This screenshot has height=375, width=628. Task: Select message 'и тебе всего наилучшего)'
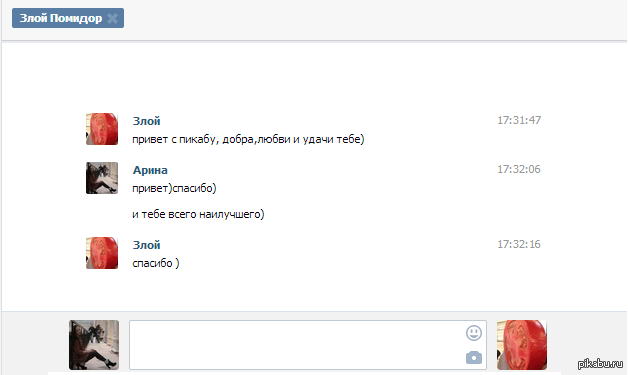tap(198, 214)
